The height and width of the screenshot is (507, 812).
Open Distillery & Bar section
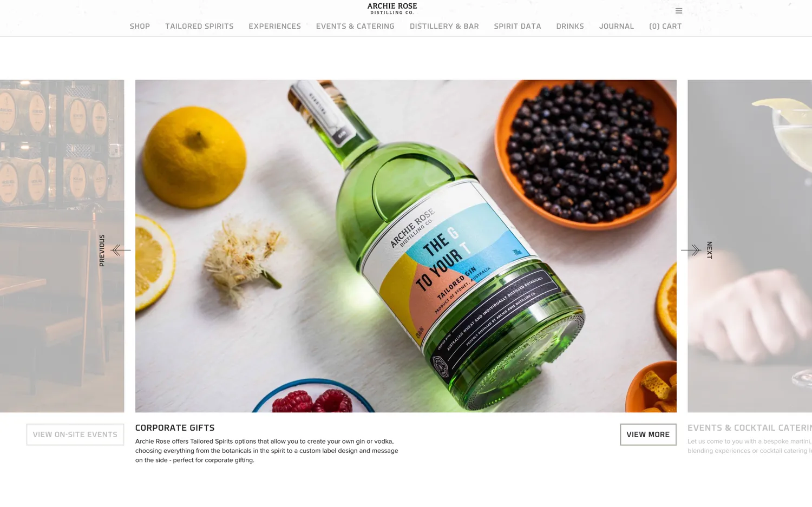[444, 26]
